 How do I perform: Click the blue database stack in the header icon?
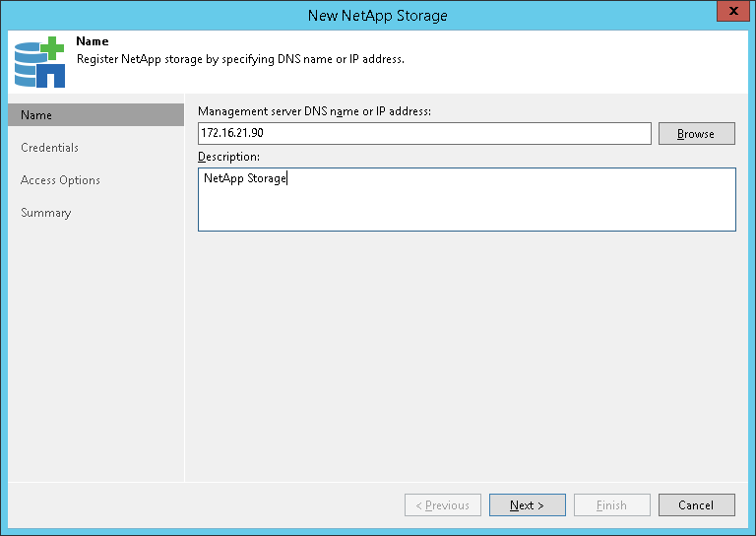pos(27,60)
